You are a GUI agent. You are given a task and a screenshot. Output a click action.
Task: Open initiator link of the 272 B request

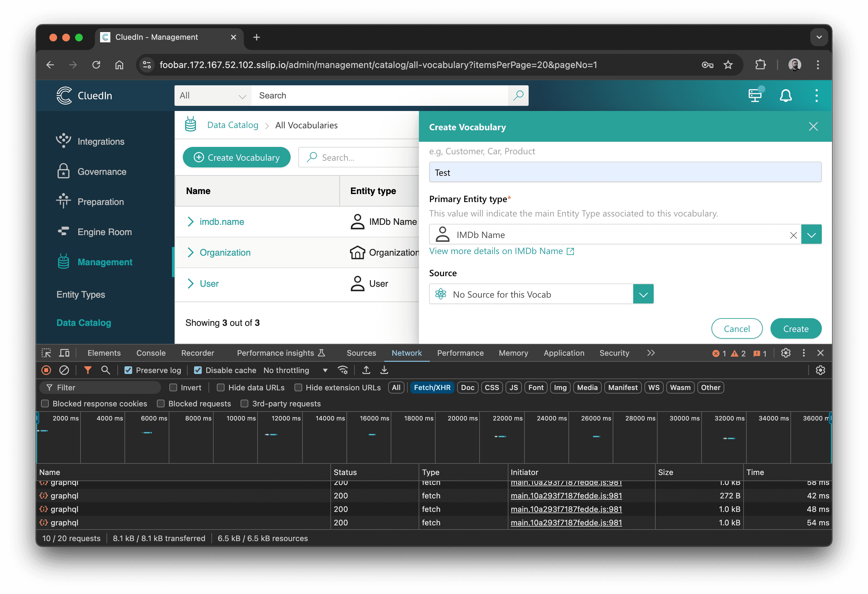(x=566, y=496)
